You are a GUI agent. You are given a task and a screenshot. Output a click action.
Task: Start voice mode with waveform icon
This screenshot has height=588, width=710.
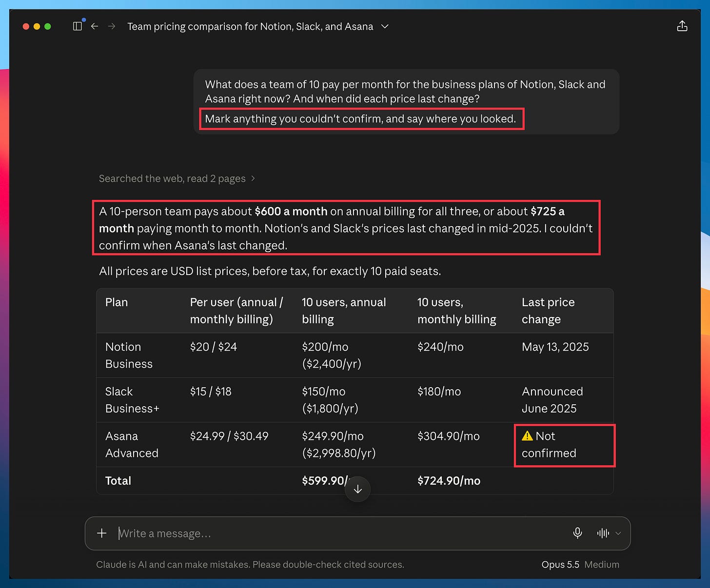[603, 533]
